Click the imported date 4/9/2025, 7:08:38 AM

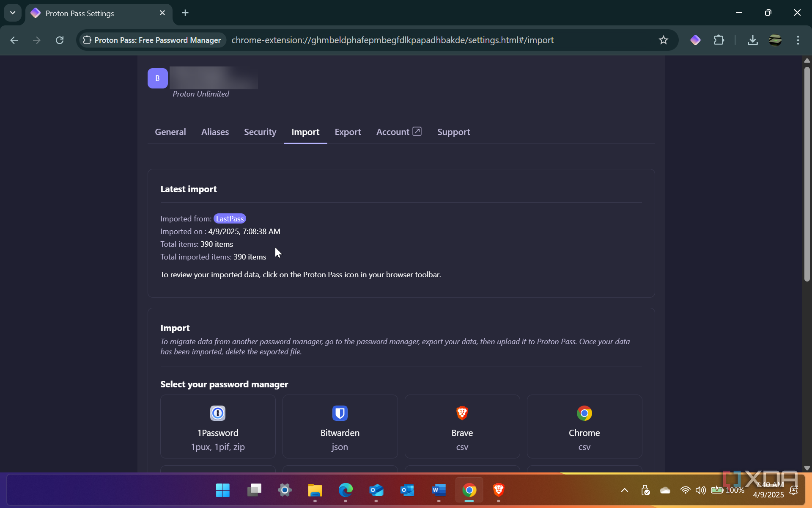244,232
